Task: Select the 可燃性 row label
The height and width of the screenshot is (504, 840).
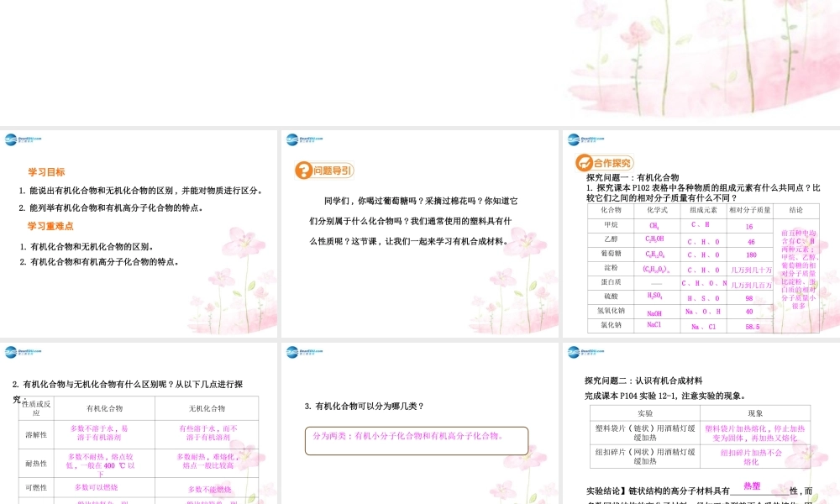Action: [36, 488]
